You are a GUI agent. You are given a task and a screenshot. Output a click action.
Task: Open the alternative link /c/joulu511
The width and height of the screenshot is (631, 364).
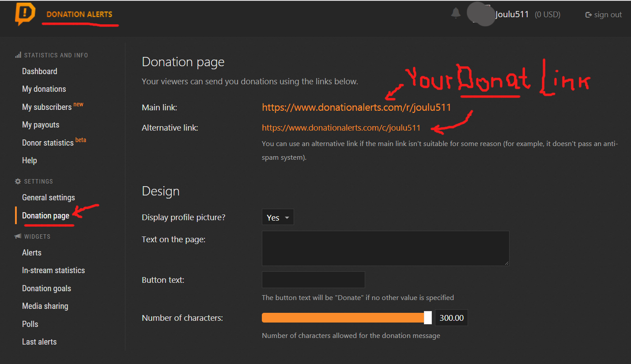pyautogui.click(x=341, y=128)
